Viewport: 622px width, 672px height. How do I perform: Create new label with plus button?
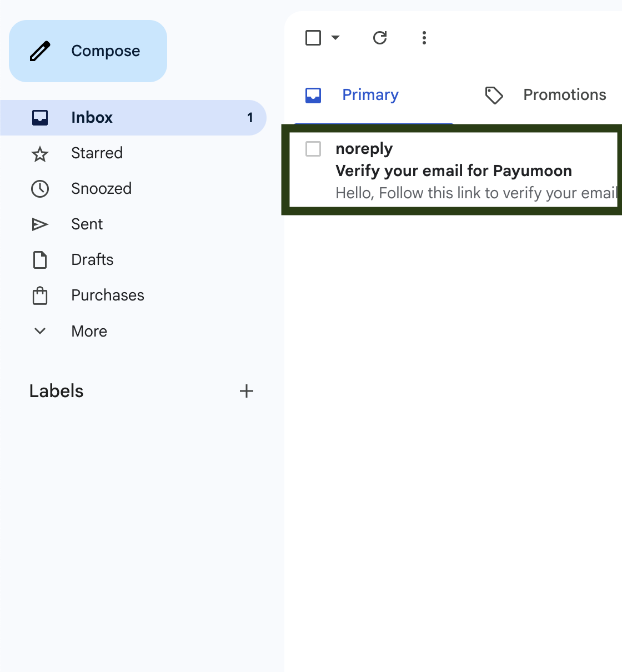(247, 392)
